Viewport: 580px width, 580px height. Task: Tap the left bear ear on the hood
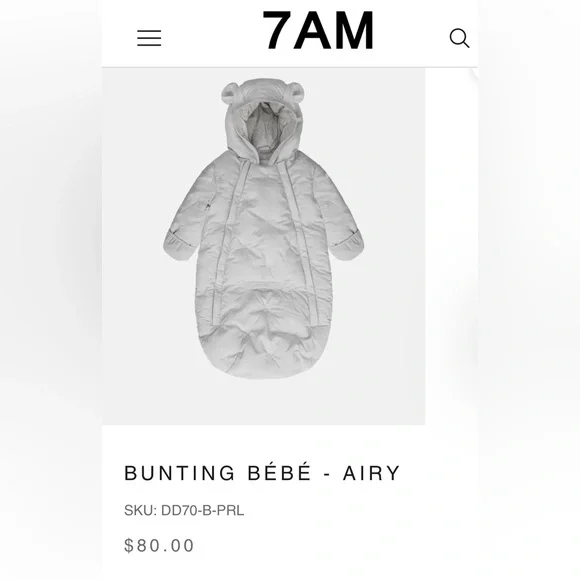(x=230, y=92)
